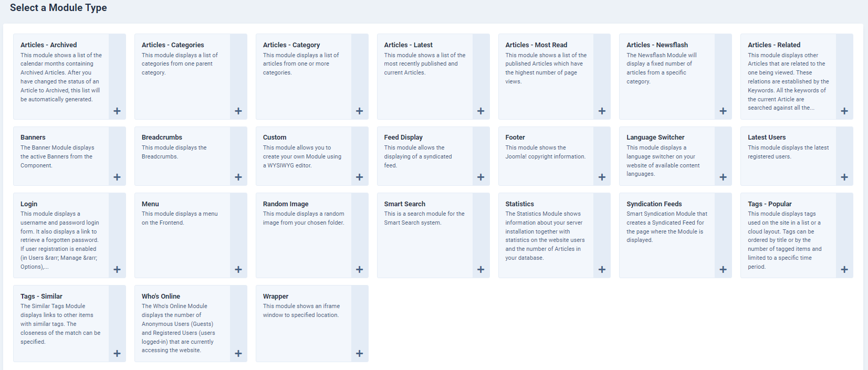Click plus icon on Custom module card
This screenshot has height=370, width=868.
point(360,177)
